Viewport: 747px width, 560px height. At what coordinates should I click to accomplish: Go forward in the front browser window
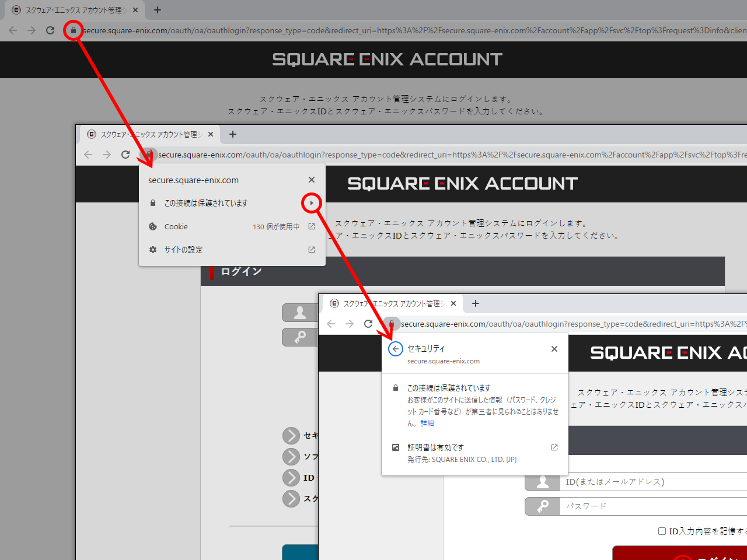tap(350, 324)
